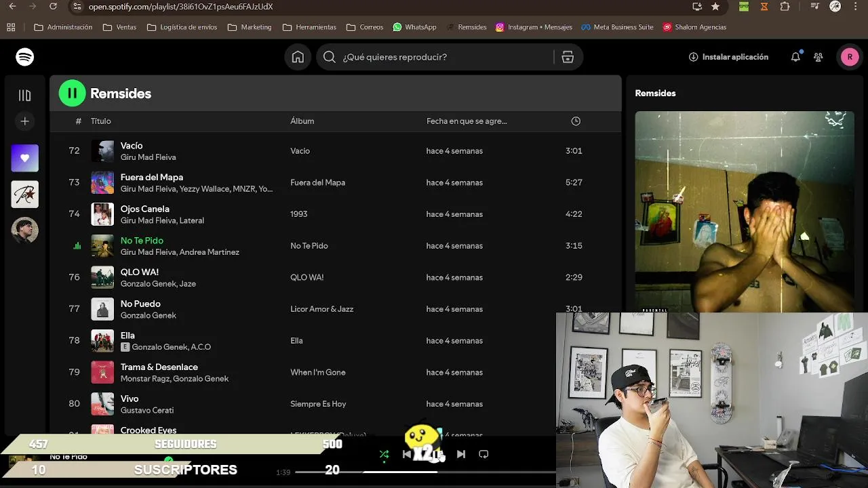Sort by Fecha en que se agregó column
Screen dimensions: 868x488
coord(467,121)
